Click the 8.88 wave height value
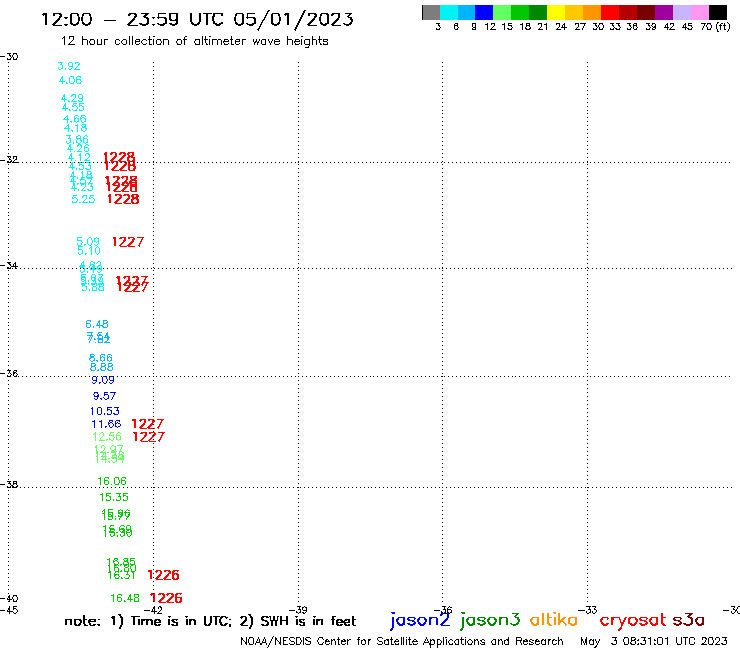Viewport: 740px width, 650px height. click(x=101, y=367)
